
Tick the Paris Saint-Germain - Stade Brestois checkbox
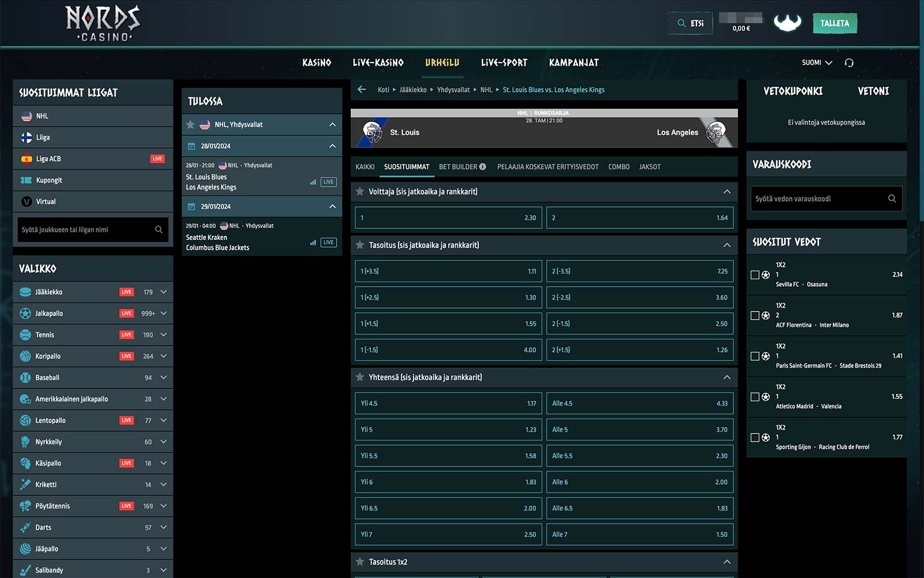pyautogui.click(x=755, y=357)
